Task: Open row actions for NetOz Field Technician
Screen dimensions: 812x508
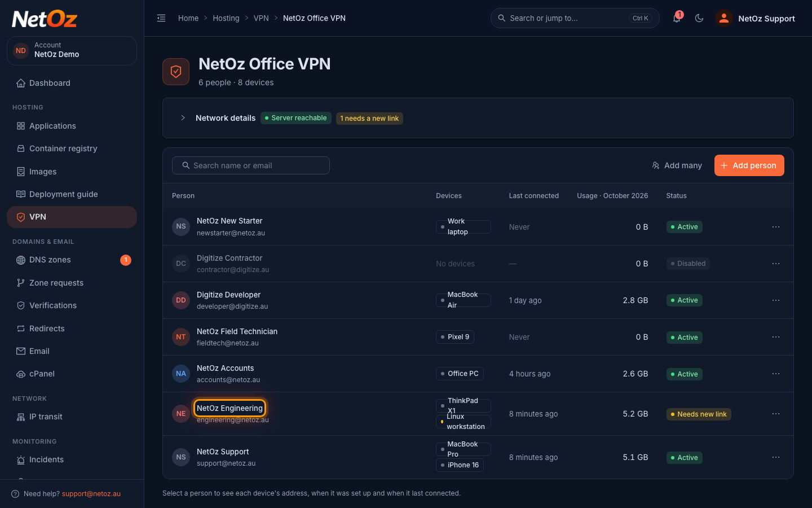Action: pos(776,337)
